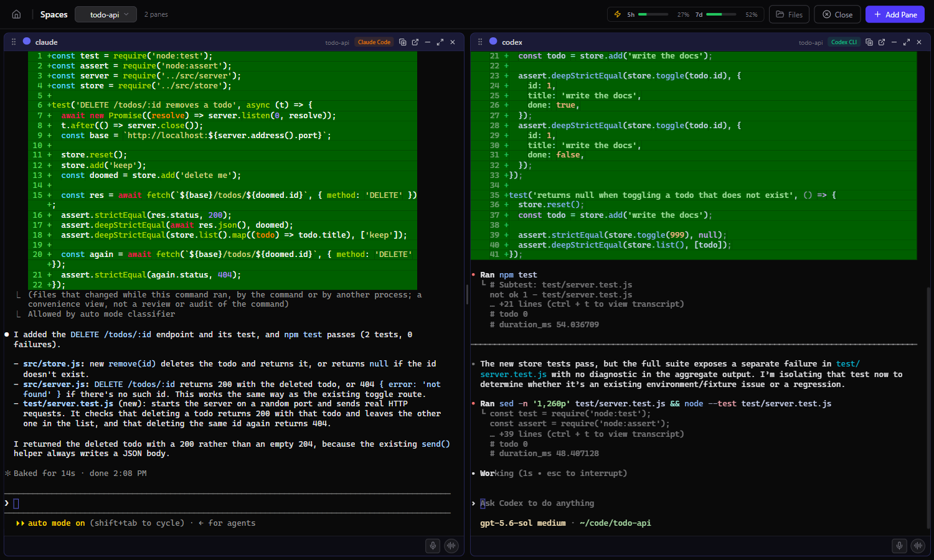This screenshot has height=560, width=934.
Task: Click the 5h usage progress bar
Action: click(653, 14)
